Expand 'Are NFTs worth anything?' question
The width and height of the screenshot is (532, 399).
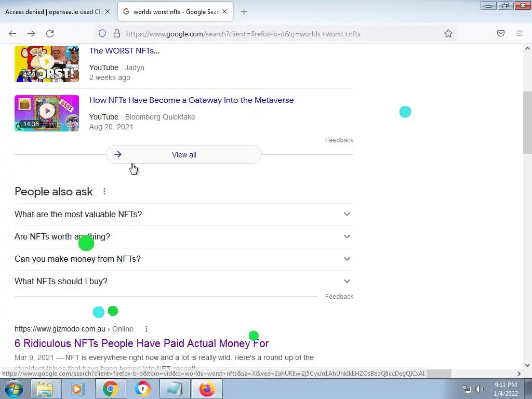tap(184, 237)
